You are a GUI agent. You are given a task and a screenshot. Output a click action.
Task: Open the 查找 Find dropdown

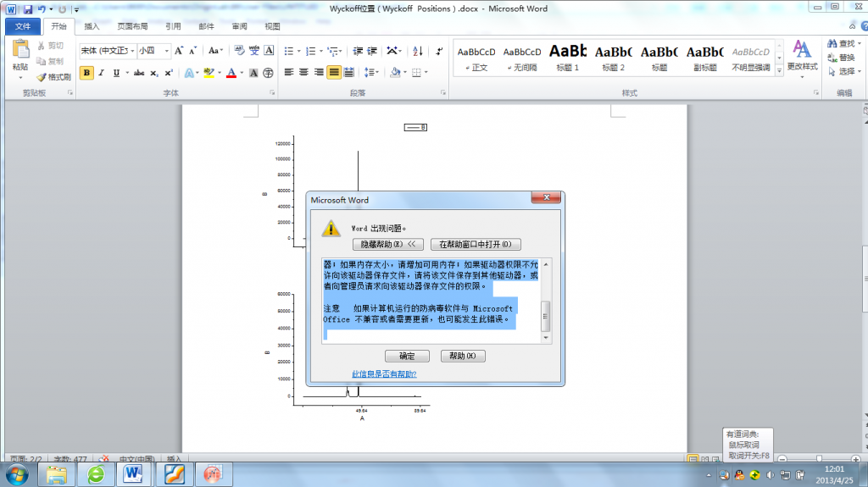click(860, 43)
